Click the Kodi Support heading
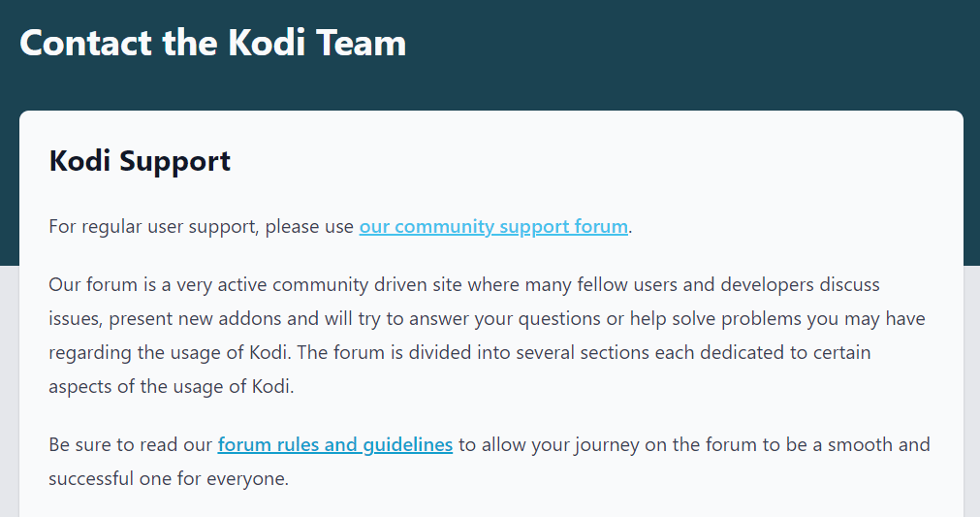The height and width of the screenshot is (517, 980). (x=140, y=161)
